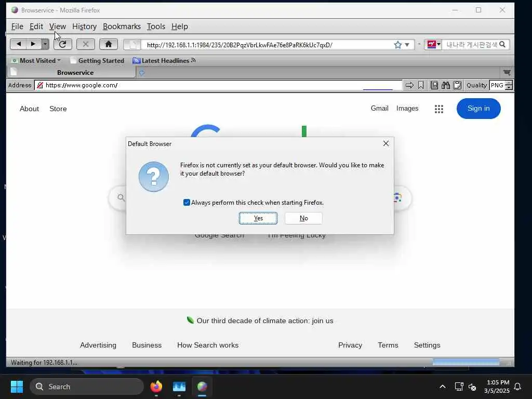Image resolution: width=532 pixels, height=399 pixels.
Task: Open the Business footer link
Action: click(x=147, y=345)
